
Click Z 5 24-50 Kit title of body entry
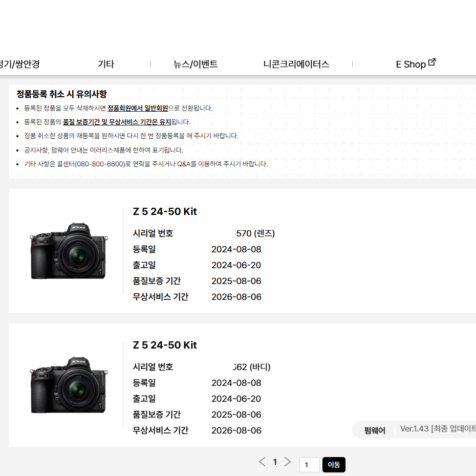tap(165, 345)
